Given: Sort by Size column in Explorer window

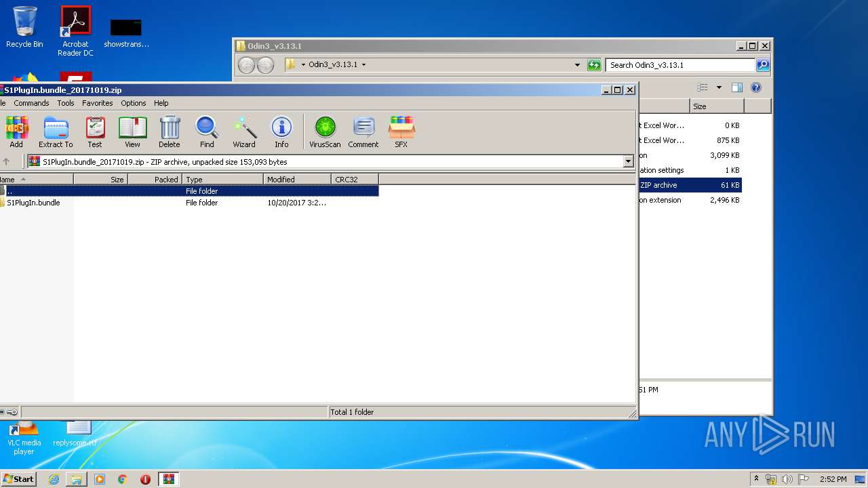Looking at the screenshot, I should [x=717, y=106].
